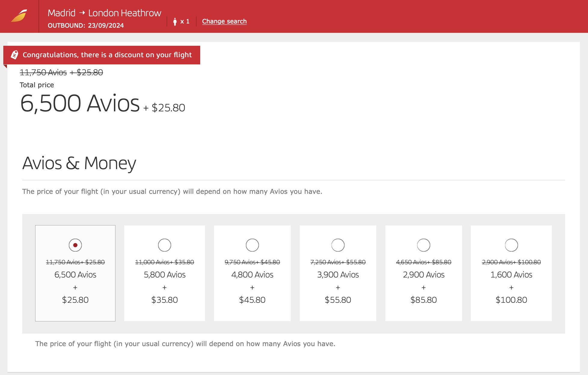Image resolution: width=588 pixels, height=375 pixels.
Task: Open the Change search link
Action: pos(224,21)
